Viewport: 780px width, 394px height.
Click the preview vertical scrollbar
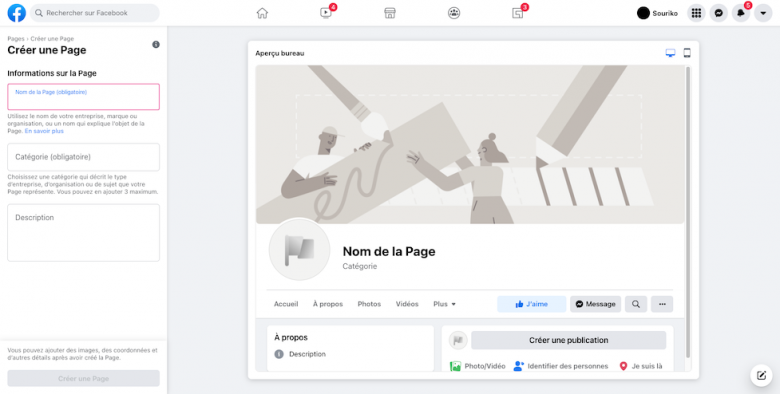click(688, 211)
